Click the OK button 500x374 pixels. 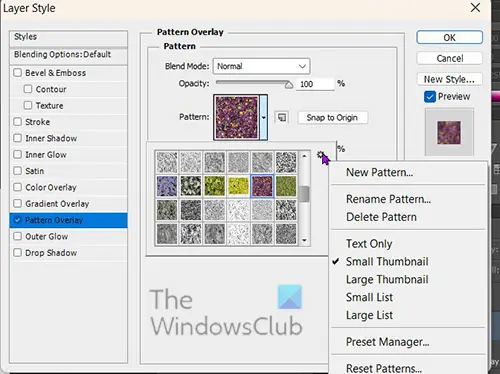pos(449,37)
